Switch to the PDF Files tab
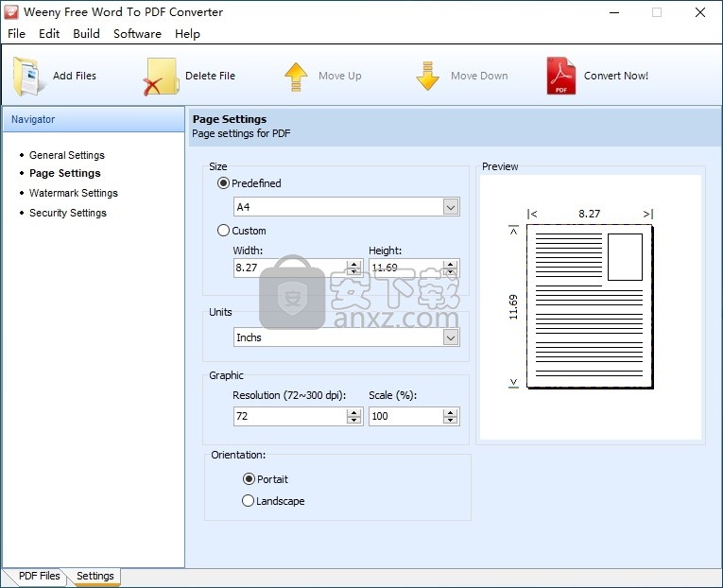Screen dimensions: 723x588 pos(39,576)
